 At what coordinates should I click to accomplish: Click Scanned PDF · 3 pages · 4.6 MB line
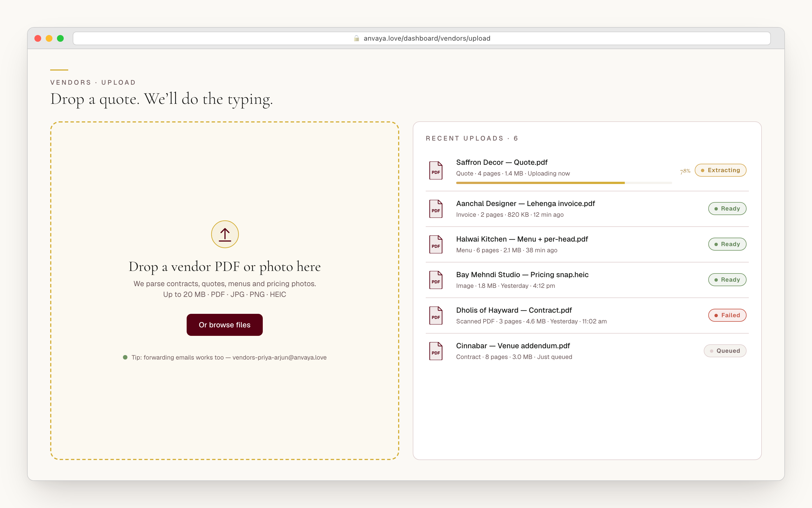(x=531, y=321)
